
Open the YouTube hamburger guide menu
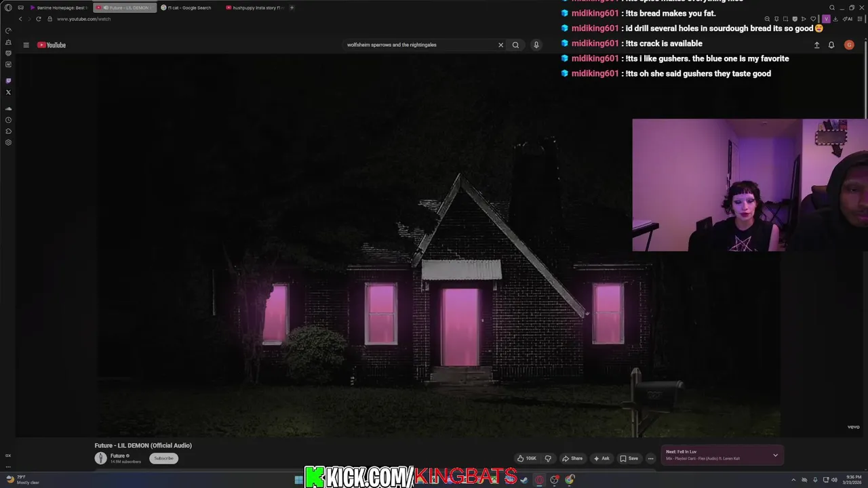tap(26, 45)
